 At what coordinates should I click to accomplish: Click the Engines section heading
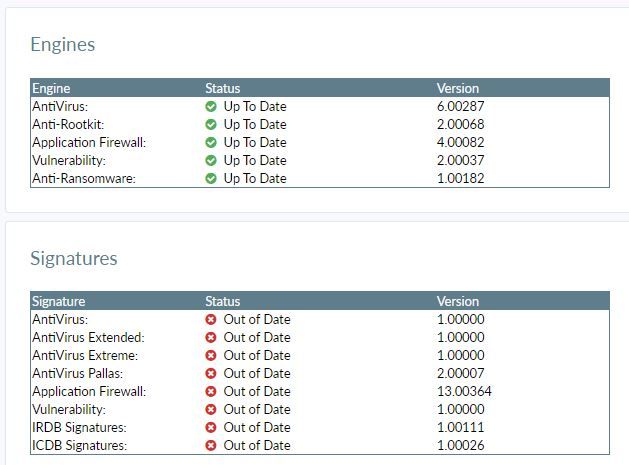62,45
